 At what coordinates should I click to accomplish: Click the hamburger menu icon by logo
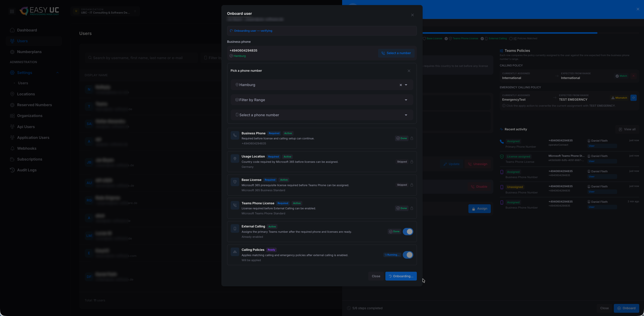click(x=12, y=11)
